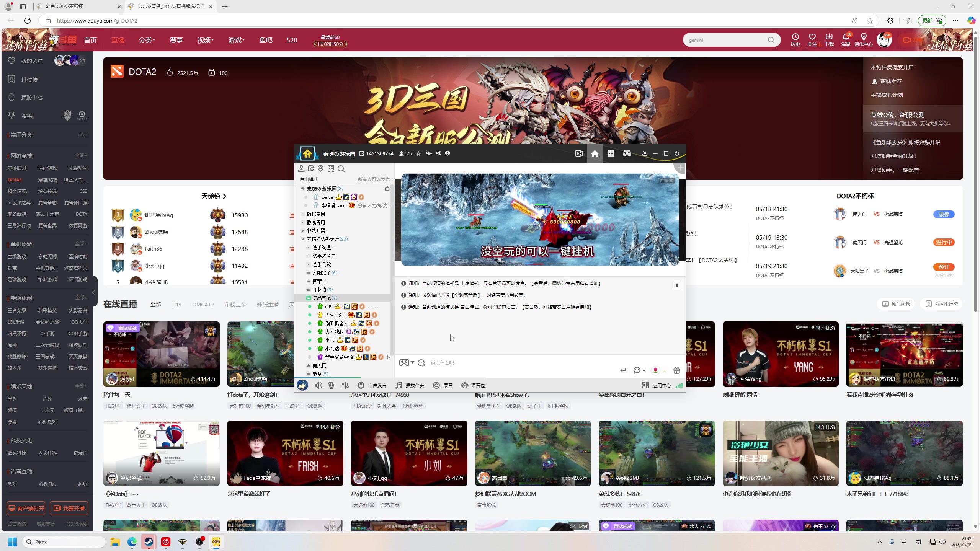Screen dimensions: 980x551
Task: Click the location pin icon above channel tree
Action: coord(321,168)
